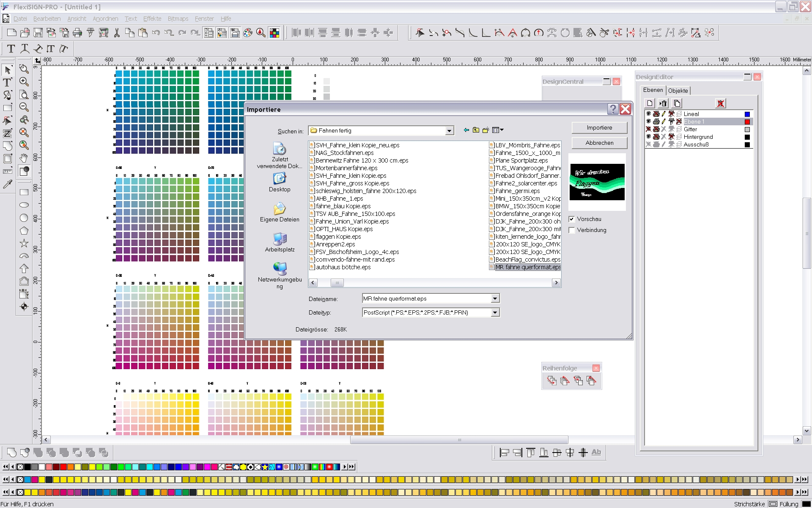
Task: Switch to the Objekte tab
Action: [678, 91]
